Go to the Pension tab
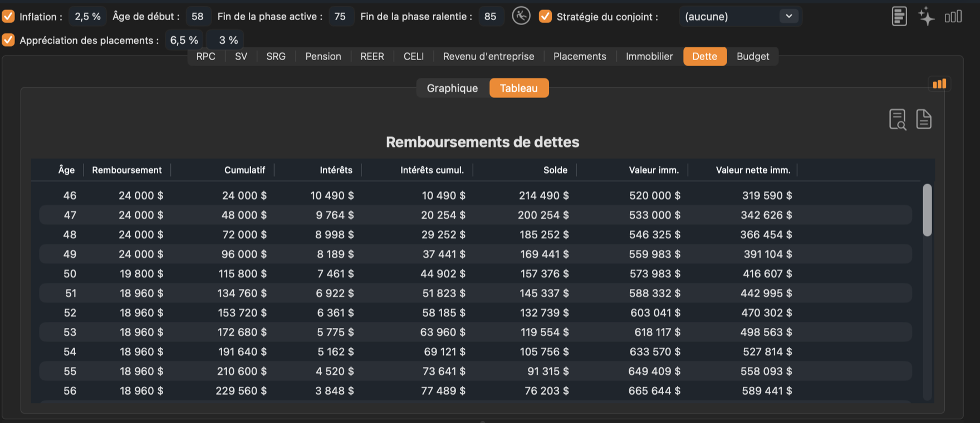Viewport: 980px width, 423px height. pos(323,56)
